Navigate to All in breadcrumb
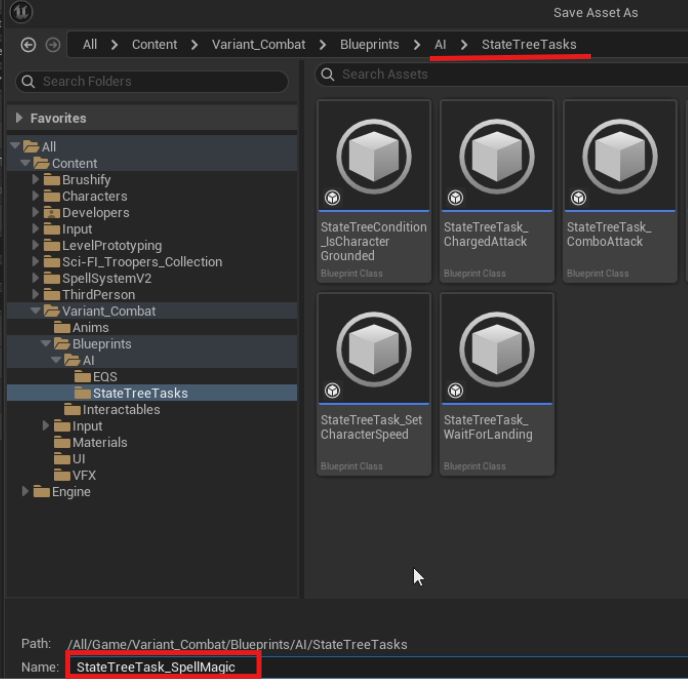The height and width of the screenshot is (679, 688). [90, 45]
